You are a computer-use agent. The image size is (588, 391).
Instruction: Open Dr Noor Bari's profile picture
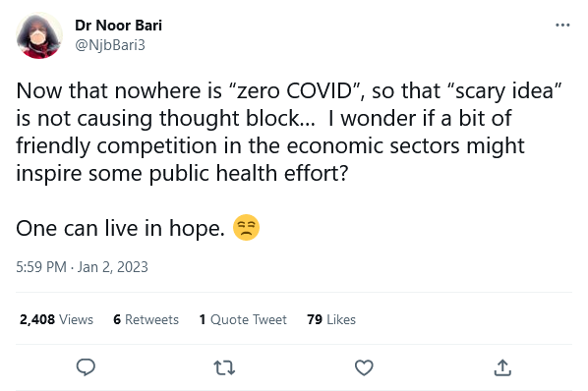[x=39, y=35]
